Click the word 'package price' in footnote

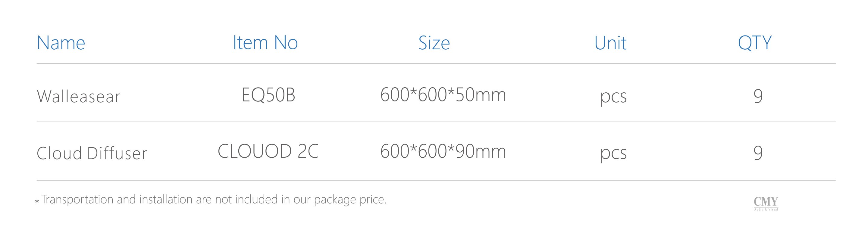click(x=350, y=200)
